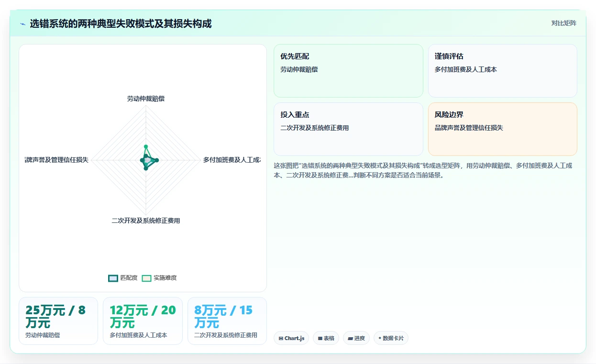Click radar axis label 品牌声誉及管理信任损失

[57, 160]
